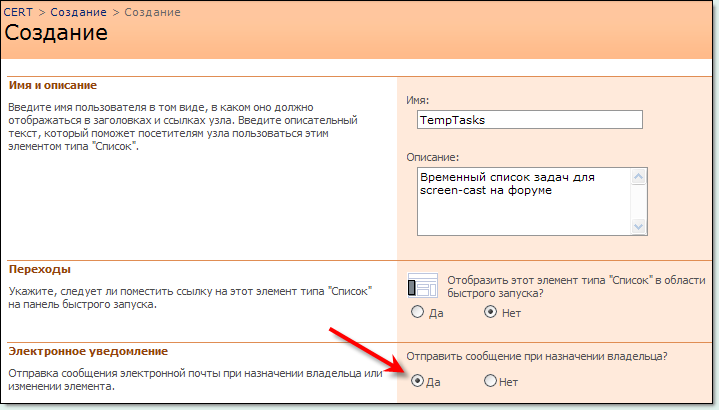This screenshot has height=410, width=719.
Task: Click the Имя и описание section heading
Action: [x=53, y=85]
